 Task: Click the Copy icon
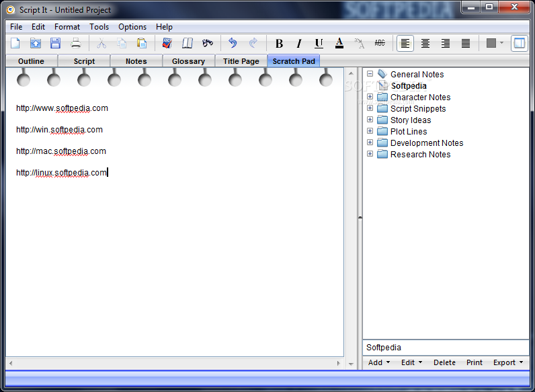pos(122,43)
